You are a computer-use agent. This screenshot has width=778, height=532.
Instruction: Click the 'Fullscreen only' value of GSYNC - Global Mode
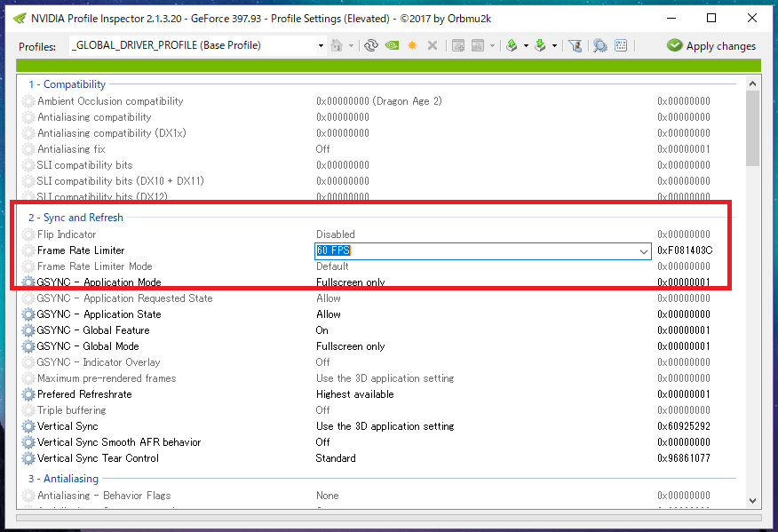pyautogui.click(x=350, y=346)
